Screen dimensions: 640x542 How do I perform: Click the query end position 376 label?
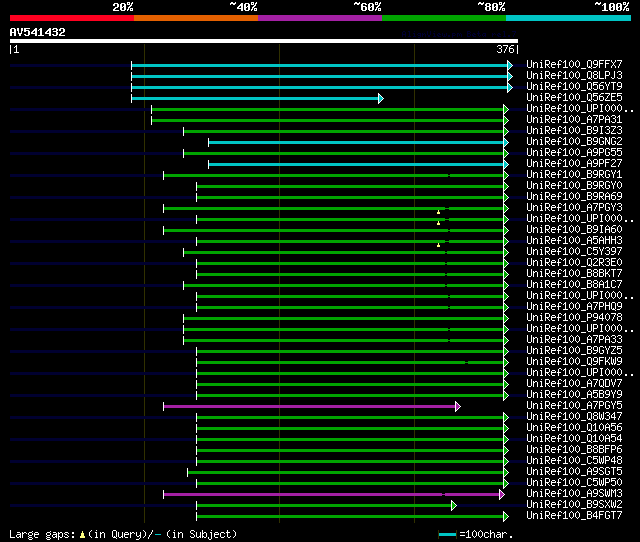505,49
